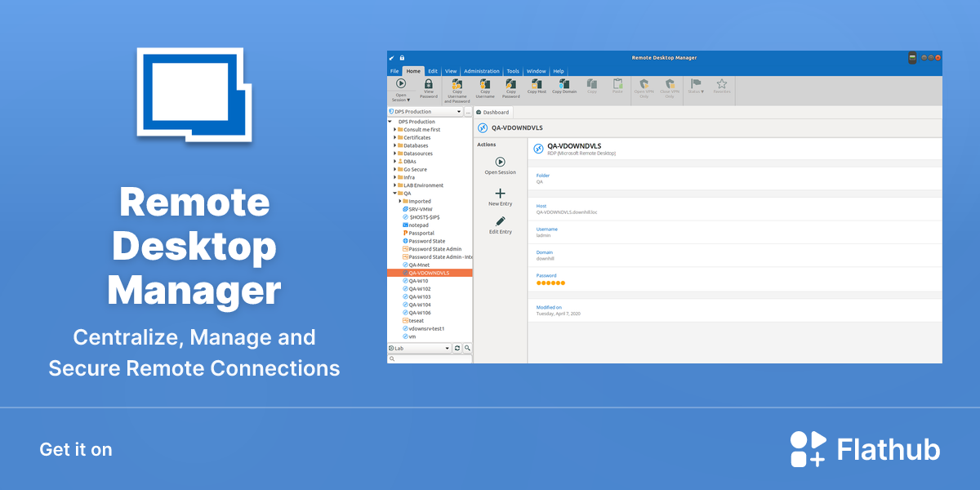The image size is (980, 490).
Task: Click the battery-like icon in title bar
Action: click(x=912, y=58)
